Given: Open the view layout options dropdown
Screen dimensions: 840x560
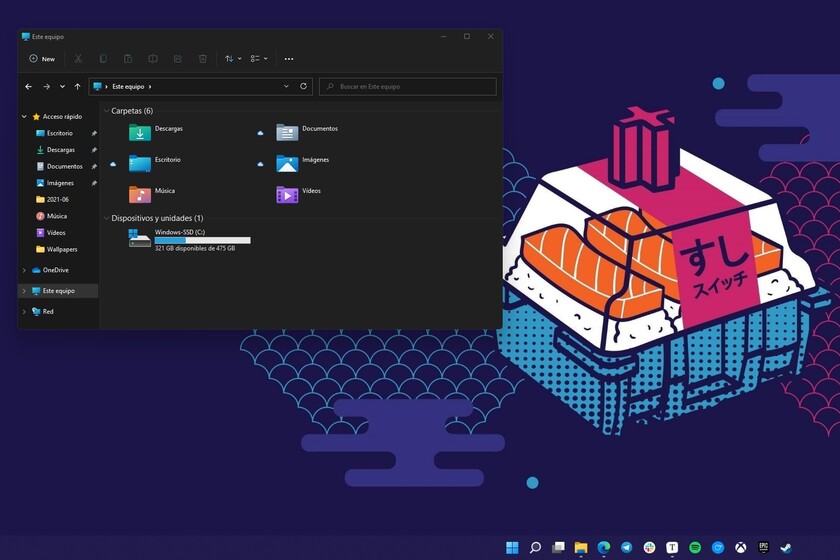Looking at the screenshot, I should [x=259, y=59].
